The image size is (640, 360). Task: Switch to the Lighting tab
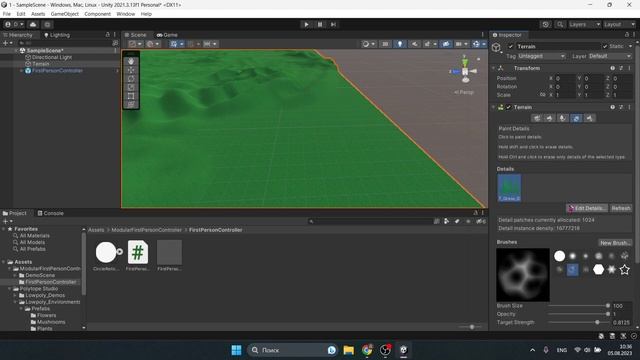pos(57,35)
